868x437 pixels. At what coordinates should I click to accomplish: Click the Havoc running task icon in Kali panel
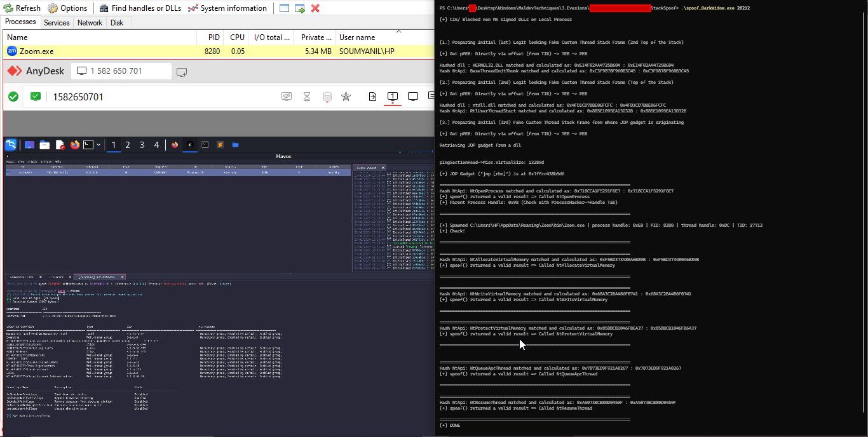(x=190, y=145)
